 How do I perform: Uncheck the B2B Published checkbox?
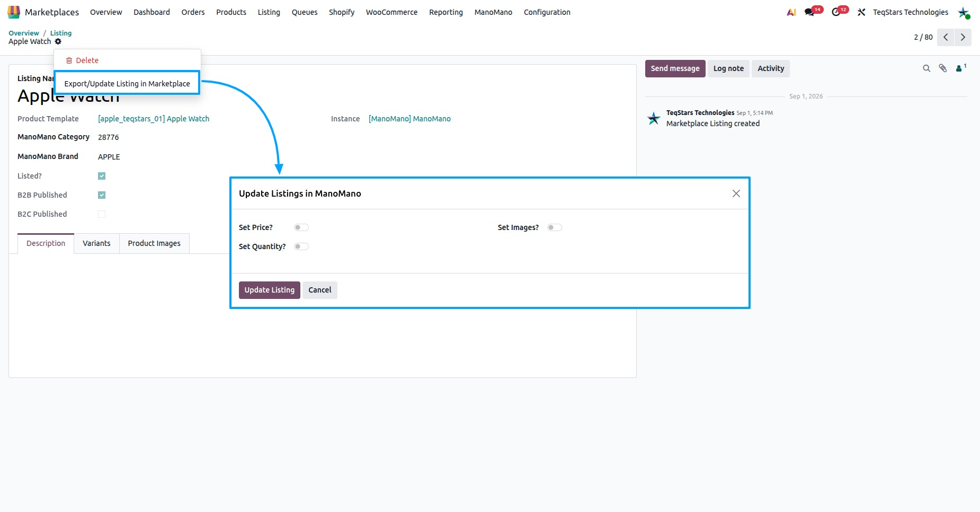click(102, 195)
